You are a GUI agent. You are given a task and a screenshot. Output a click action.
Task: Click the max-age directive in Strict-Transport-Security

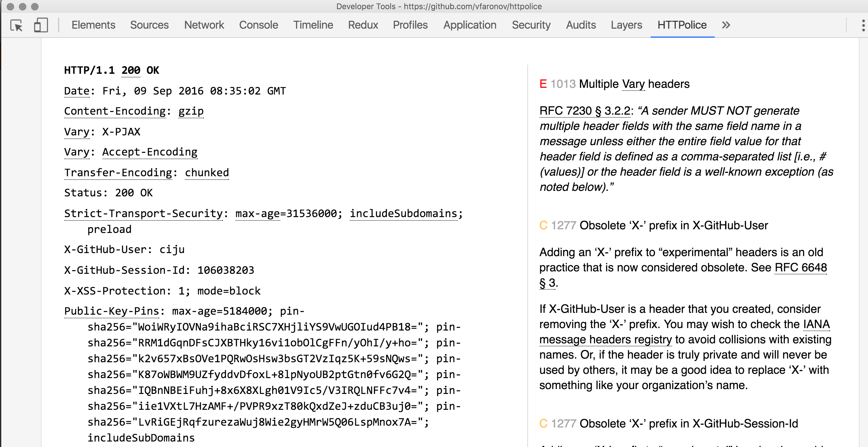click(x=258, y=214)
